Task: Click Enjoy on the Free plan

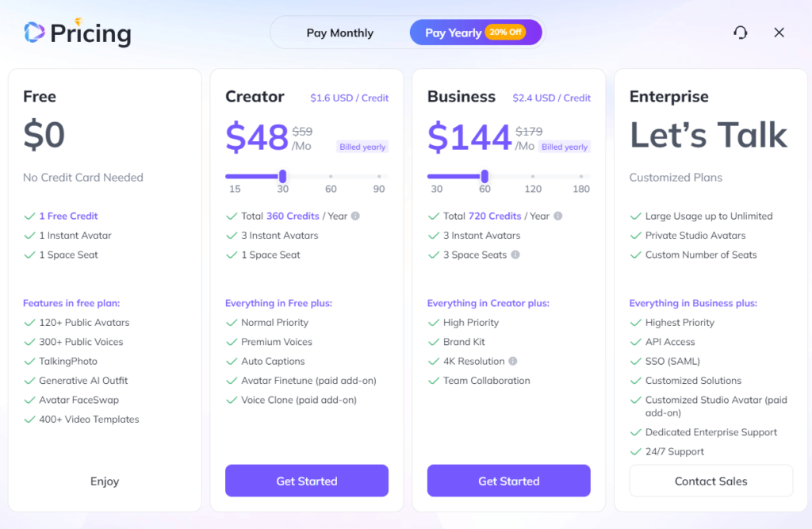Action: (105, 481)
